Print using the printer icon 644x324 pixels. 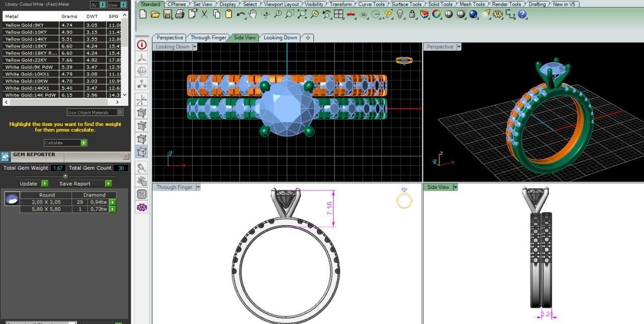coord(180,14)
